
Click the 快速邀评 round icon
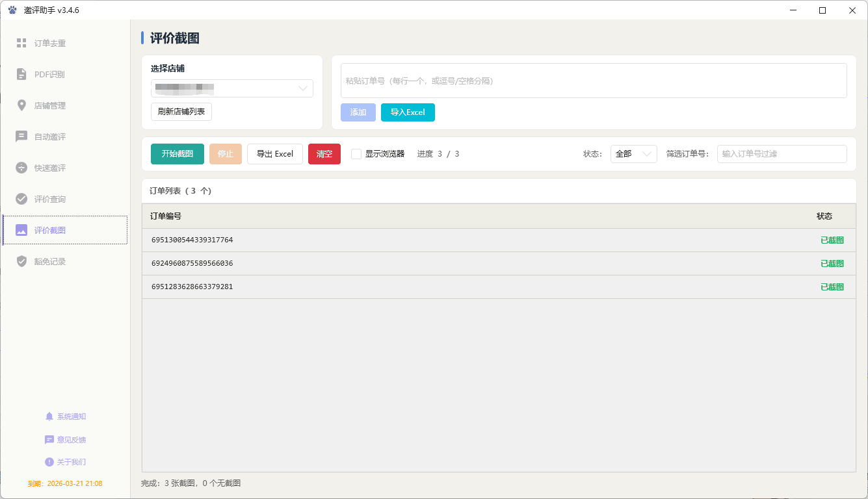click(x=21, y=168)
